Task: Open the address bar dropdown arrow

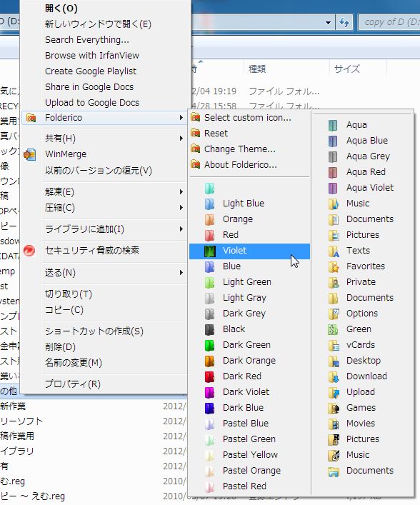Action: pos(328,23)
